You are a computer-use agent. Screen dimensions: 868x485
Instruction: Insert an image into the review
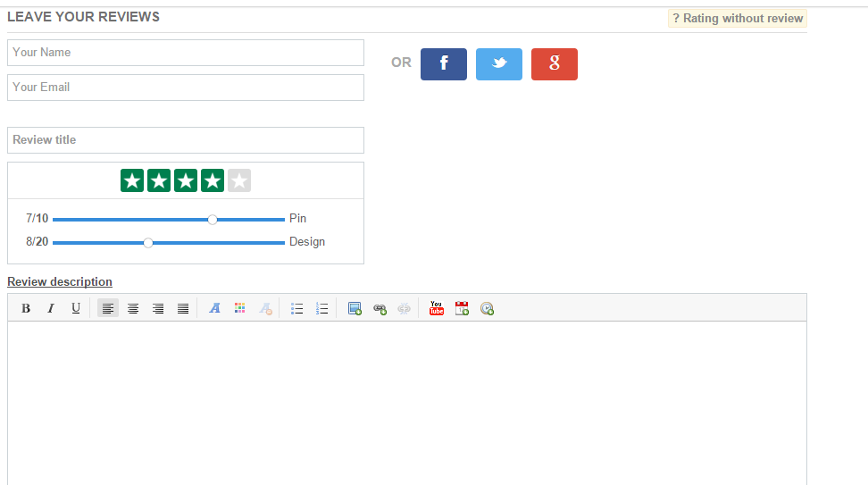[x=355, y=308]
